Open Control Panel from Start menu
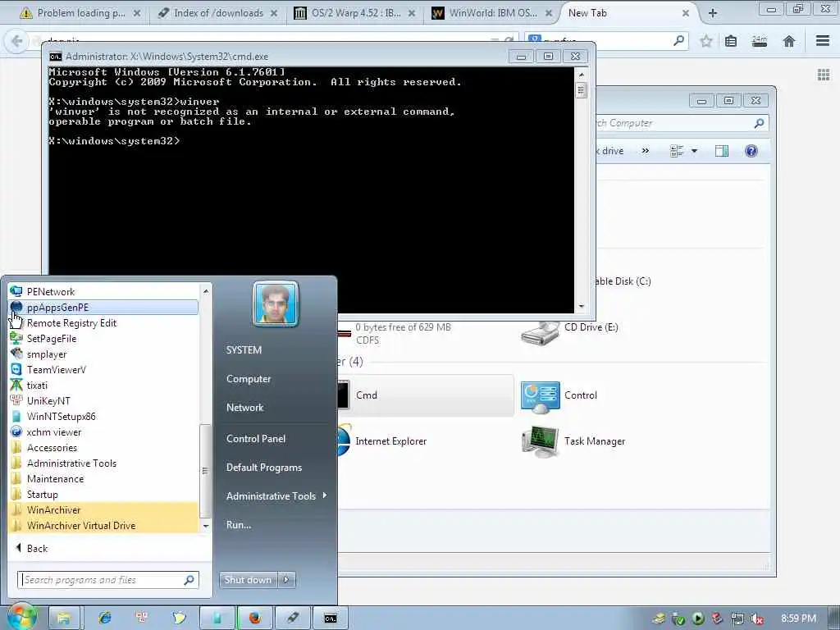The image size is (840, 630). [x=256, y=438]
